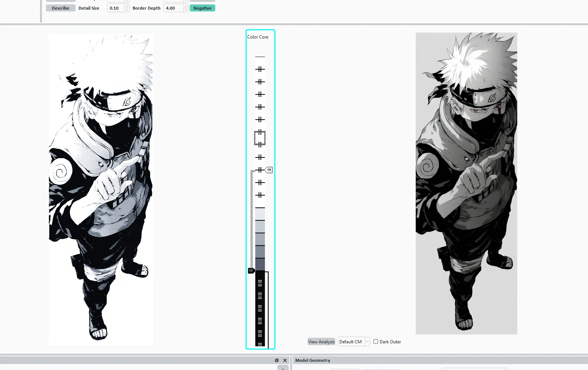Click the Detail Size label
The width and height of the screenshot is (588, 370).
tap(89, 8)
